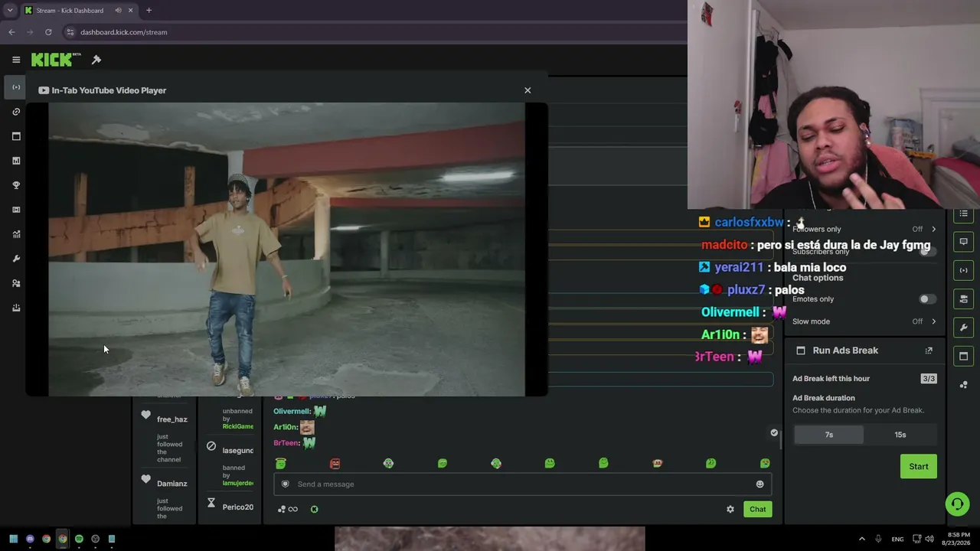
Task: Toggle the Subscribers only switch
Action: click(927, 251)
